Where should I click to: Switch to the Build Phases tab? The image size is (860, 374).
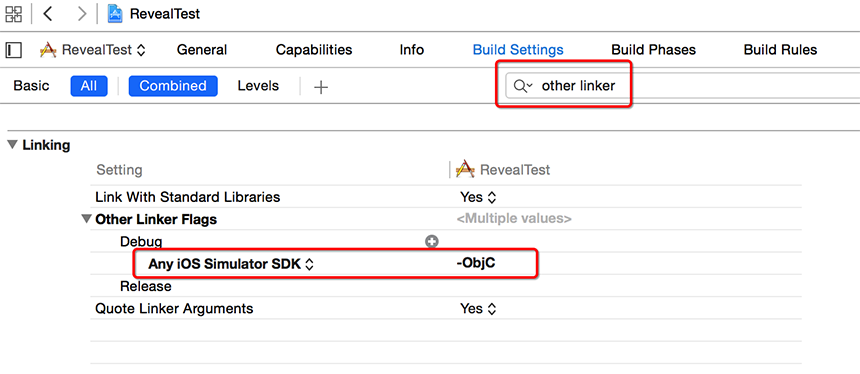pos(653,50)
